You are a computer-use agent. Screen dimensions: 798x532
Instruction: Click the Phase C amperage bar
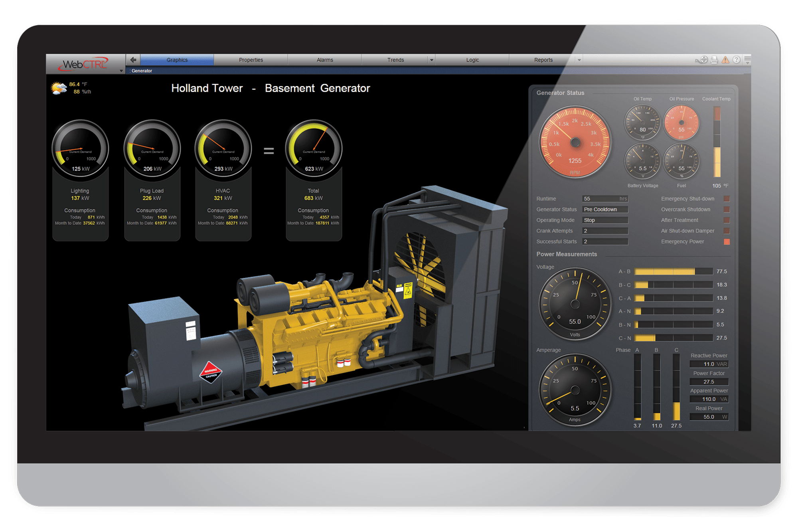coord(676,387)
